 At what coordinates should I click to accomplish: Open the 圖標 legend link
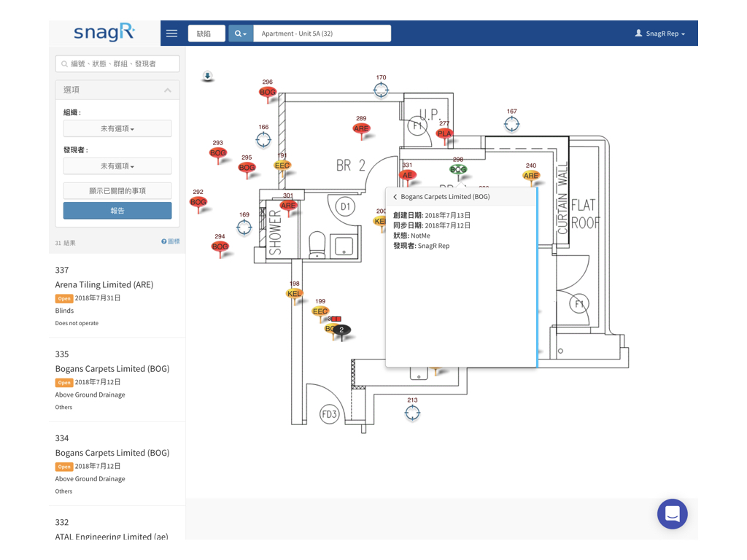(171, 241)
